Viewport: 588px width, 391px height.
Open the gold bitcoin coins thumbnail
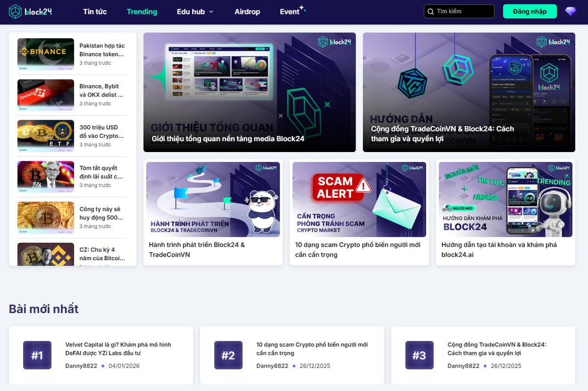(x=46, y=218)
